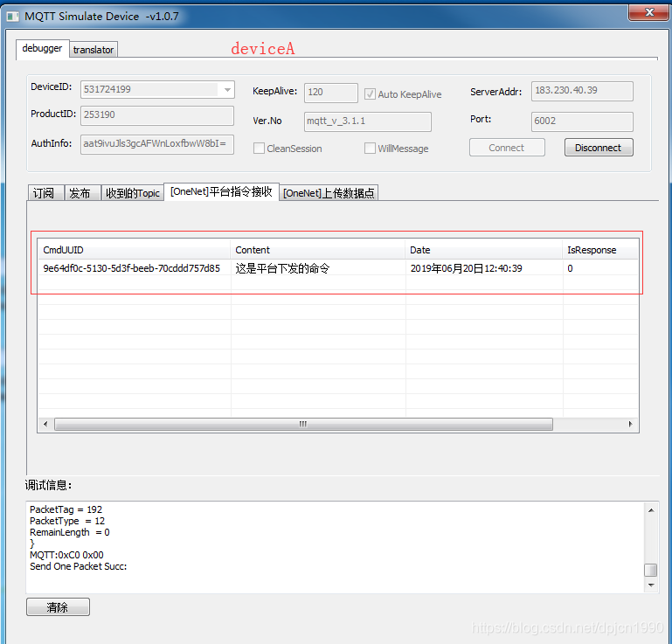Open the 订阅 tab
This screenshot has width=672, height=644.
pos(45,193)
